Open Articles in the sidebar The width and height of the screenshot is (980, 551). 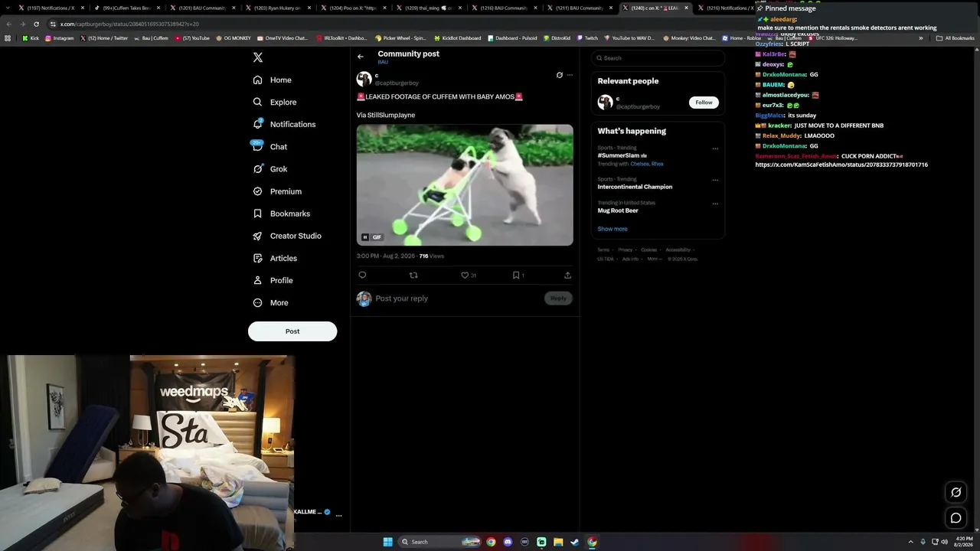click(275, 258)
